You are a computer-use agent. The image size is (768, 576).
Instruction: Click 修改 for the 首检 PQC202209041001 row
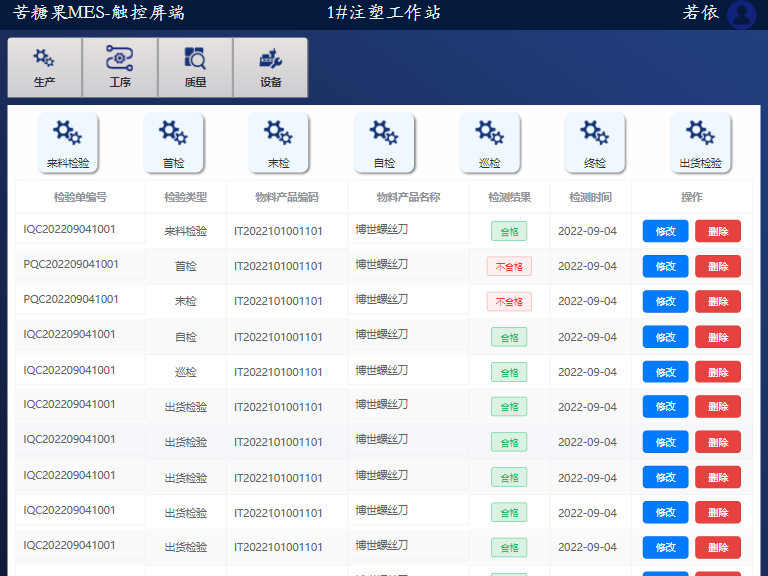pyautogui.click(x=665, y=266)
